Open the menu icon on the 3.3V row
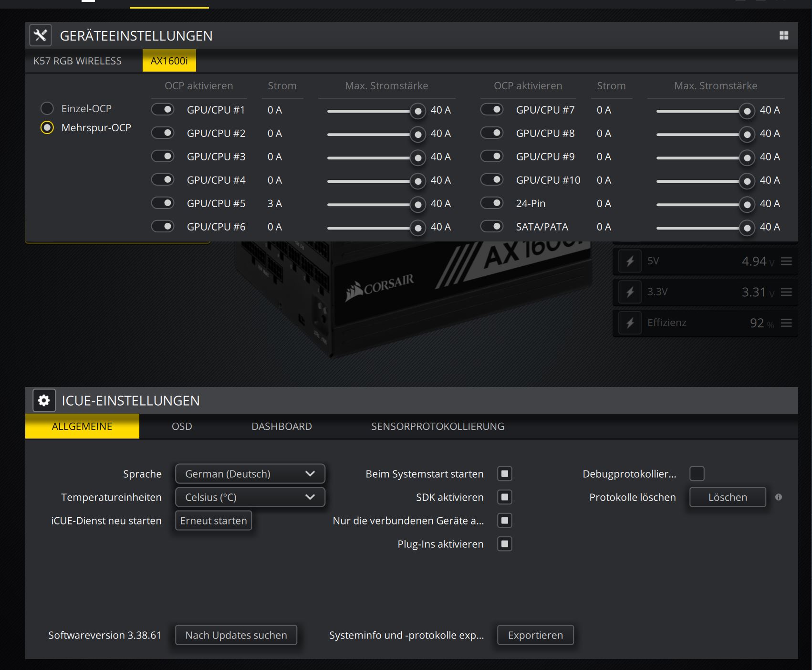The width and height of the screenshot is (812, 670). tap(787, 292)
